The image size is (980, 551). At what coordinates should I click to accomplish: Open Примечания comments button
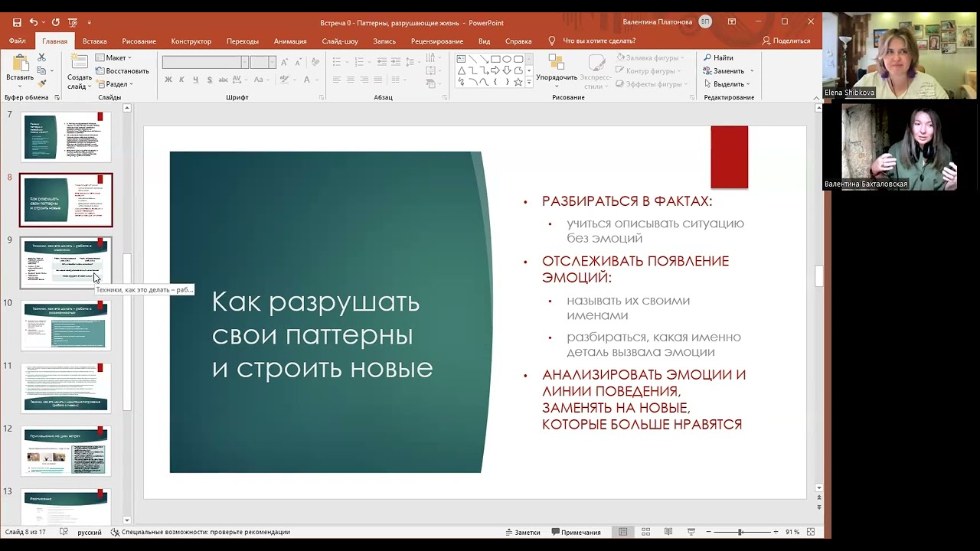coord(576,532)
